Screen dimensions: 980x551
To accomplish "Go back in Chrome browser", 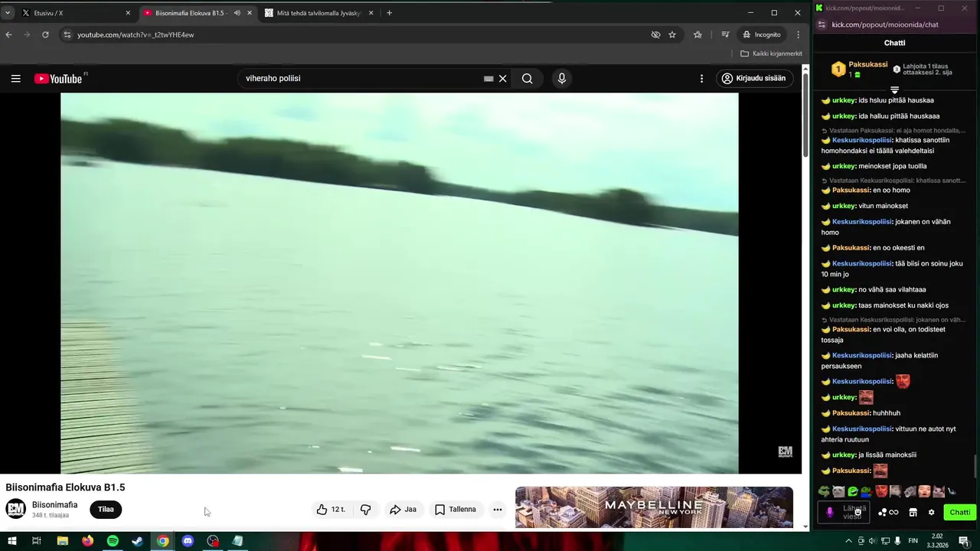I will pos(9,34).
